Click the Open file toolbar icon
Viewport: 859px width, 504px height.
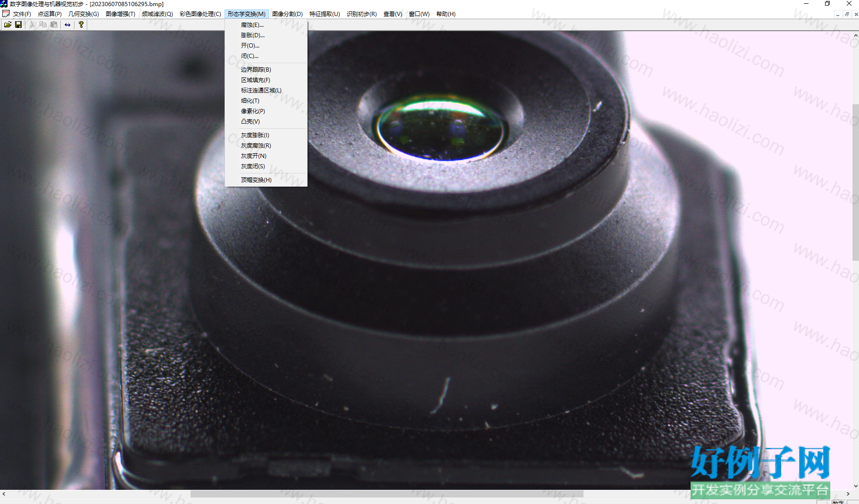tap(8, 25)
